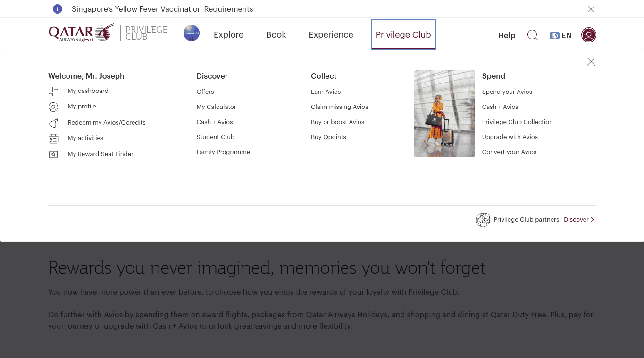Viewport: 644px width, 358px height.
Task: Click the Qatar Airways logo
Action: point(82,33)
